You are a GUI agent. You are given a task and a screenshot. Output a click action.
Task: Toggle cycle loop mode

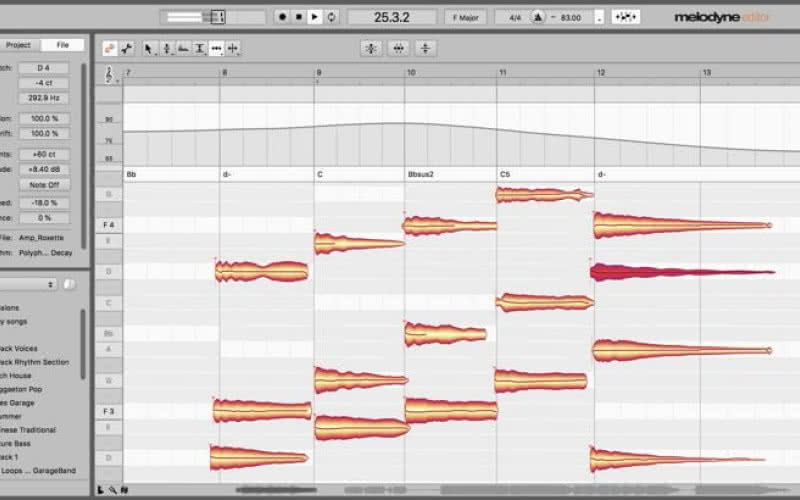tap(331, 17)
